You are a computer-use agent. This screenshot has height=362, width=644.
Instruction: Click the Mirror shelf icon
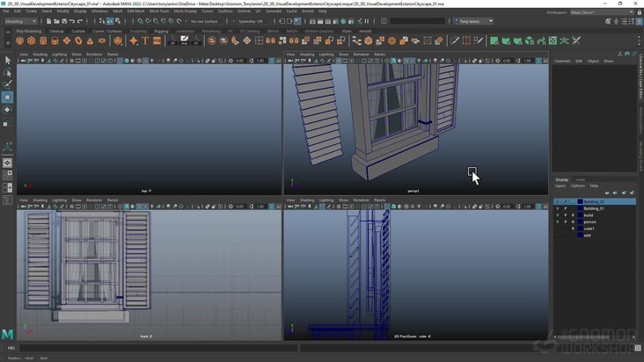pyautogui.click(x=271, y=40)
